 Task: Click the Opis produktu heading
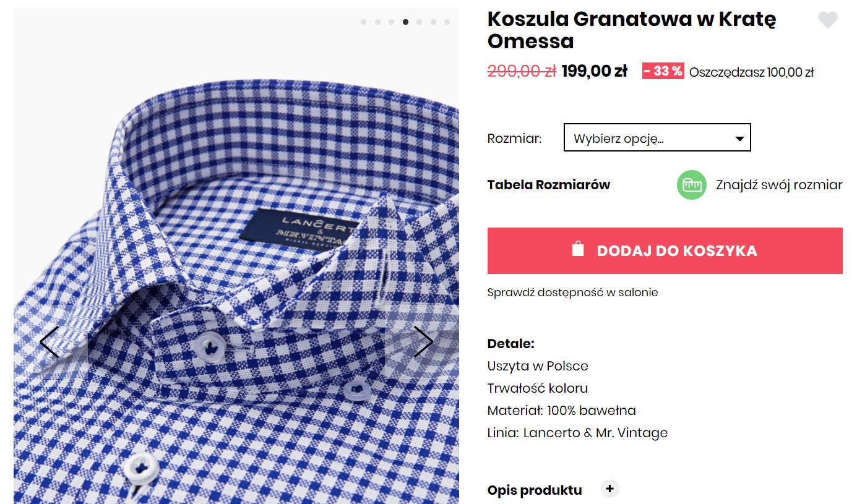point(534,490)
